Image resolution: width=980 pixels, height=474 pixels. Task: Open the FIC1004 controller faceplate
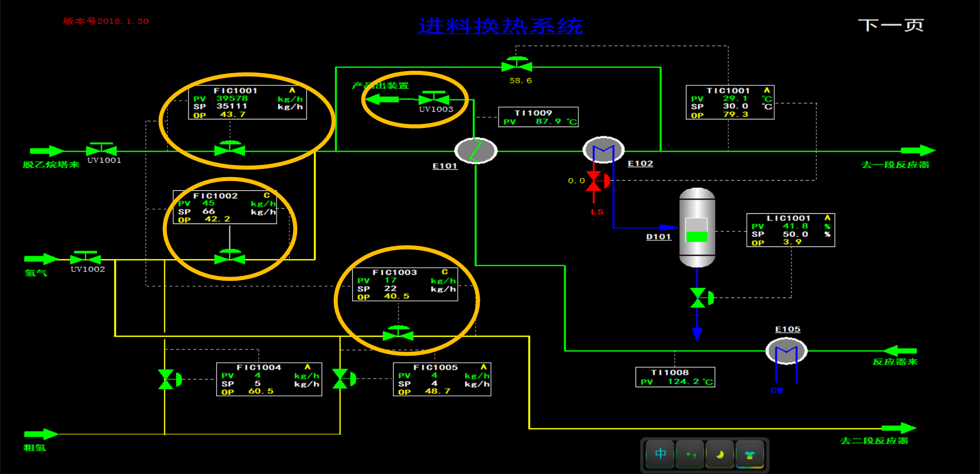tap(269, 379)
